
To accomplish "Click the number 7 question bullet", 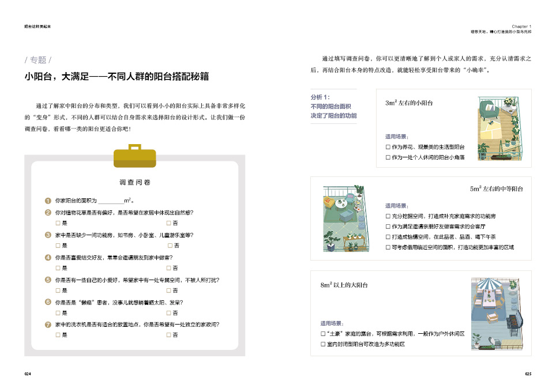I will coord(48,325).
